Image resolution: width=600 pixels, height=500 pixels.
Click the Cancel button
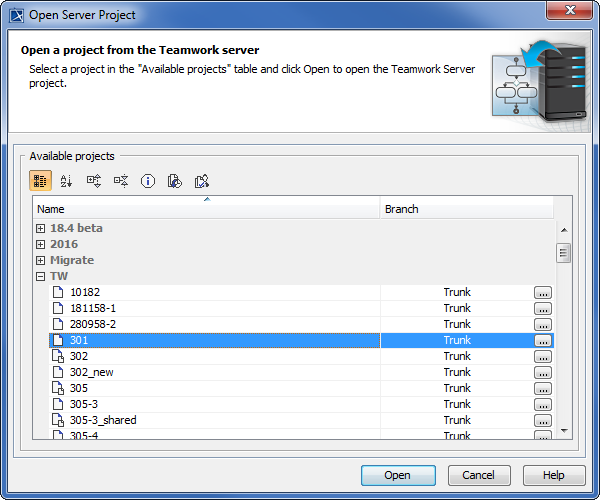pyautogui.click(x=479, y=476)
